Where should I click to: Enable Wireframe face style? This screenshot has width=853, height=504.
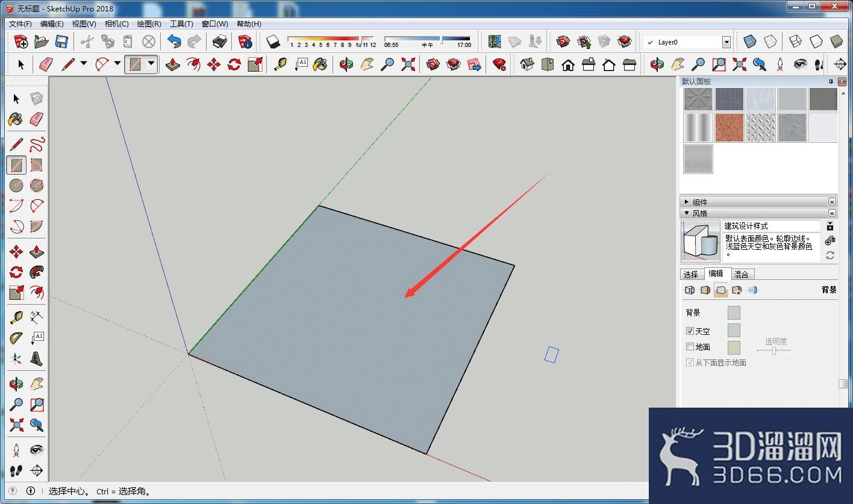796,42
